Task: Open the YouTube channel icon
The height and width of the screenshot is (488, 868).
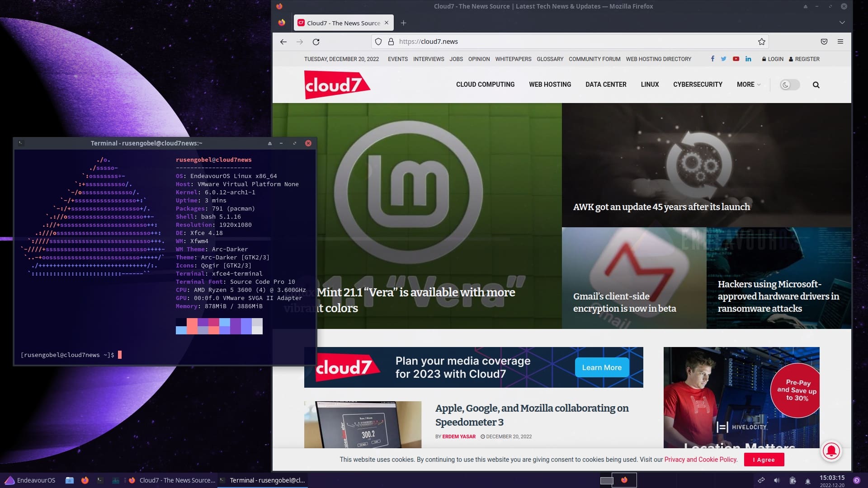Action: (736, 59)
